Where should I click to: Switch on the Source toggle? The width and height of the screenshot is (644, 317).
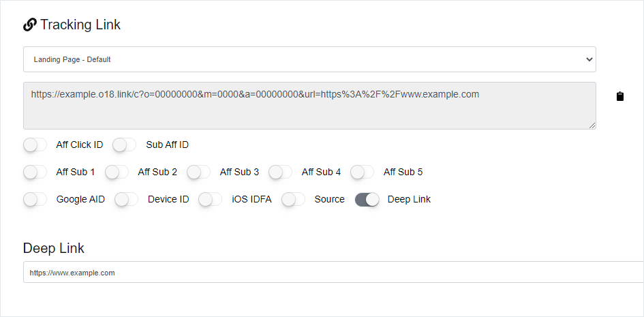coord(293,199)
